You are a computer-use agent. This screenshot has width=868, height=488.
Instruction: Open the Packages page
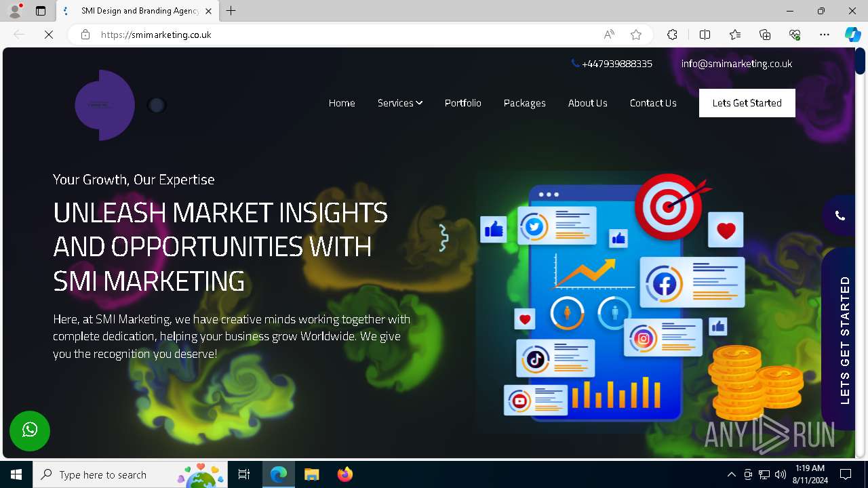(x=525, y=103)
